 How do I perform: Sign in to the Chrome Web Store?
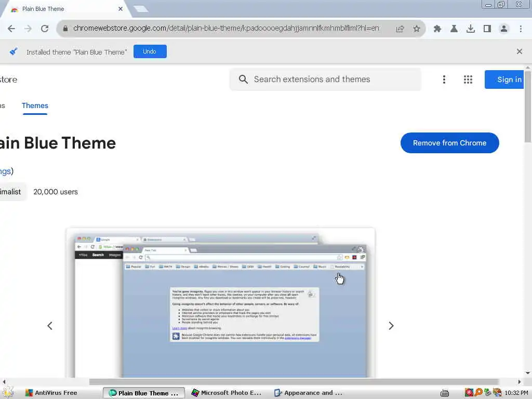(x=504, y=79)
